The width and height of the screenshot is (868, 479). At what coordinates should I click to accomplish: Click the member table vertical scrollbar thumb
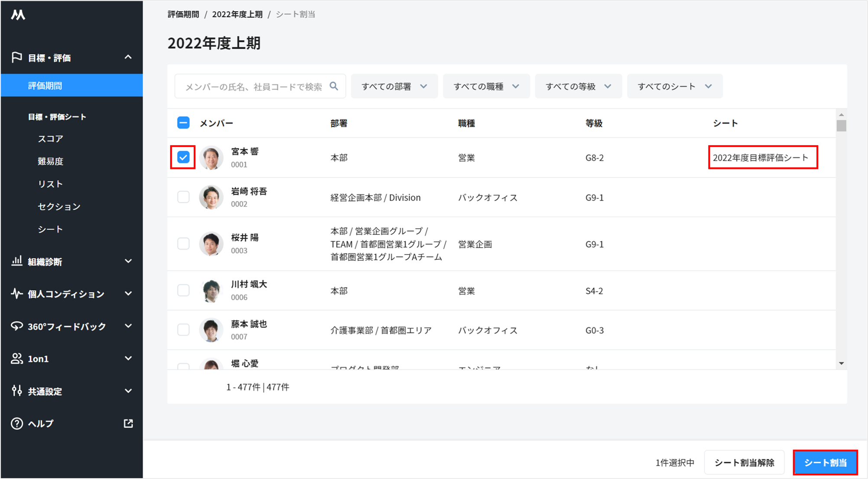[x=841, y=126]
